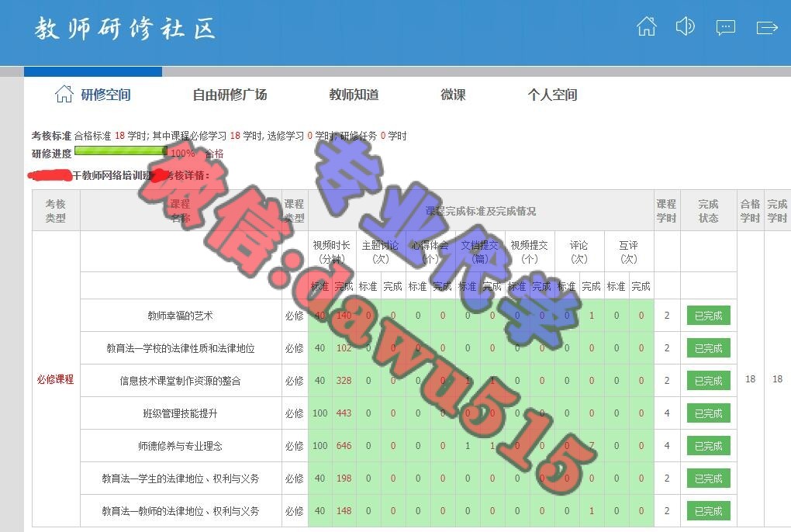Click 已完成 button for 教师幸福的艺术

708,316
